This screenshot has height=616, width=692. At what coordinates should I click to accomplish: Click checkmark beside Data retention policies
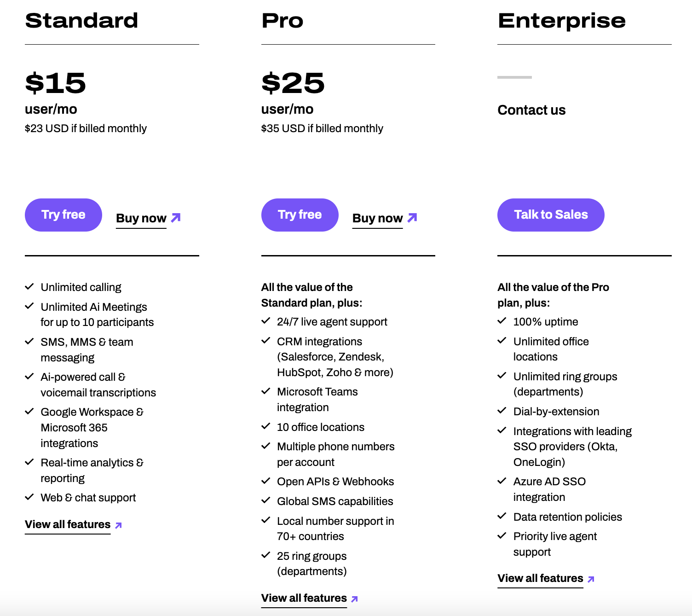point(502,516)
